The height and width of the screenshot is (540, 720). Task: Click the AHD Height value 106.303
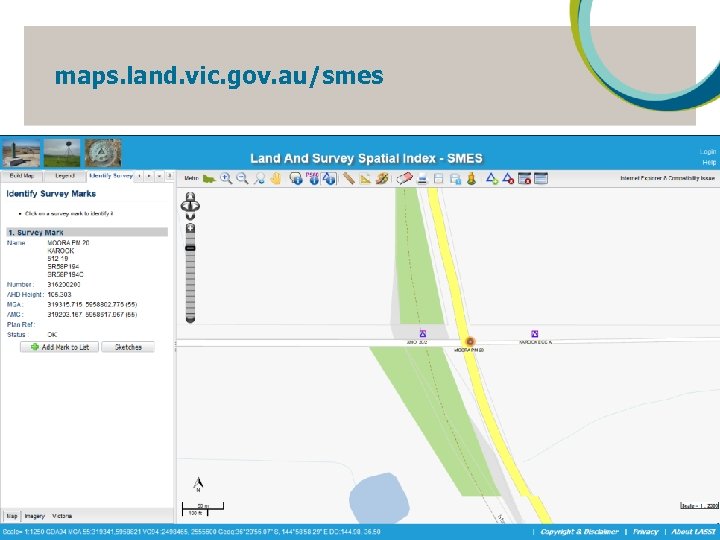tap(59, 294)
